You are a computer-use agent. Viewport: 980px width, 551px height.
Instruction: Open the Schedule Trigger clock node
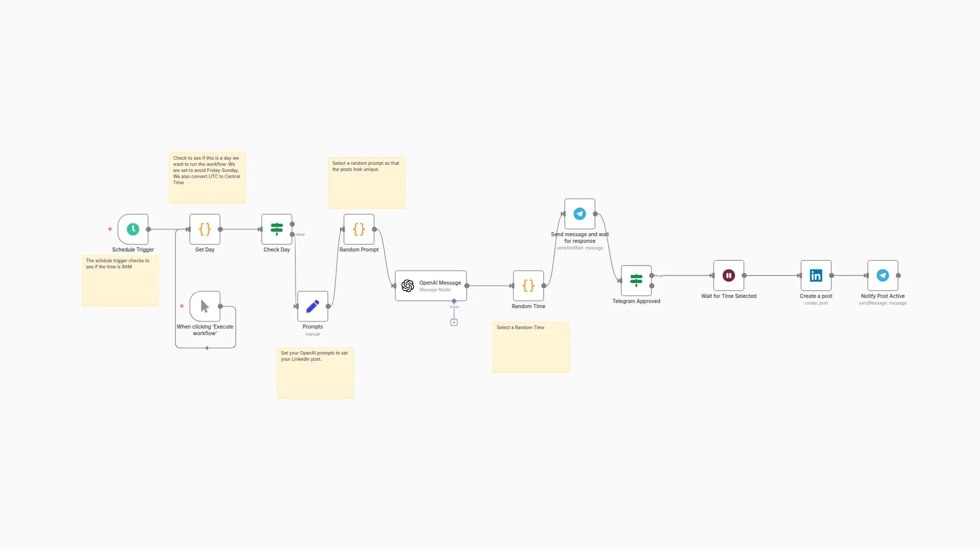coord(133,230)
